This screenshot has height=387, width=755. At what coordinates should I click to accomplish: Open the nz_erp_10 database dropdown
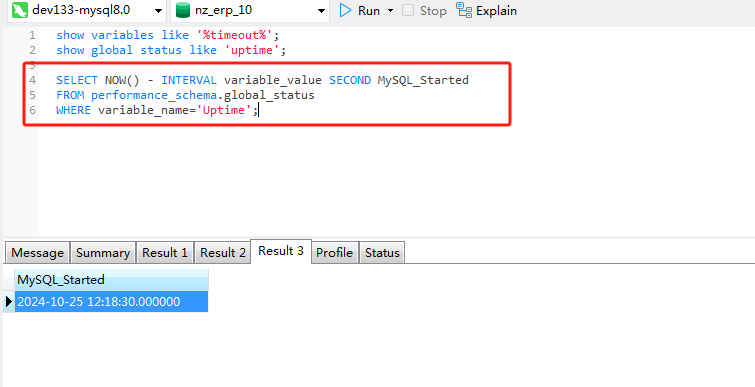click(x=322, y=11)
